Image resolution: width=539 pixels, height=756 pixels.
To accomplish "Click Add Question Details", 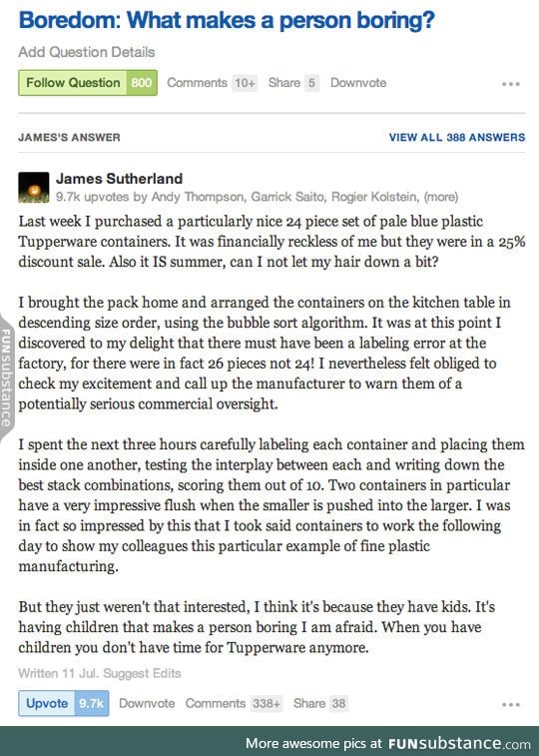I will tap(87, 52).
